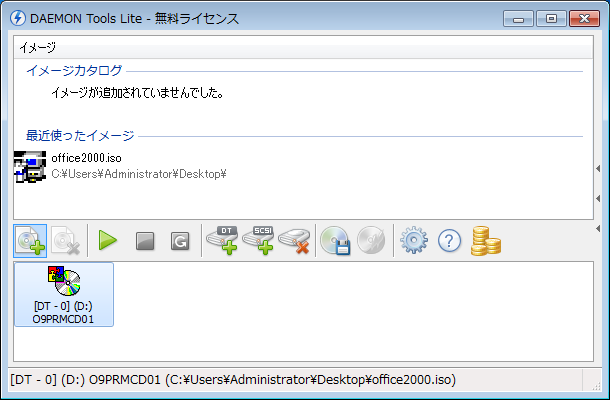610x400 pixels.
Task: Click the gray Unmount stop button
Action: click(x=145, y=241)
